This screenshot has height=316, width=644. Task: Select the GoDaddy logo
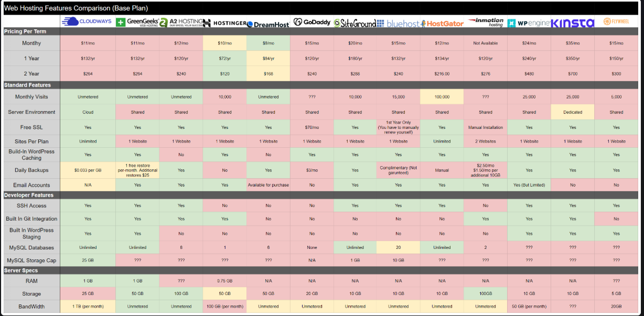pos(312,22)
